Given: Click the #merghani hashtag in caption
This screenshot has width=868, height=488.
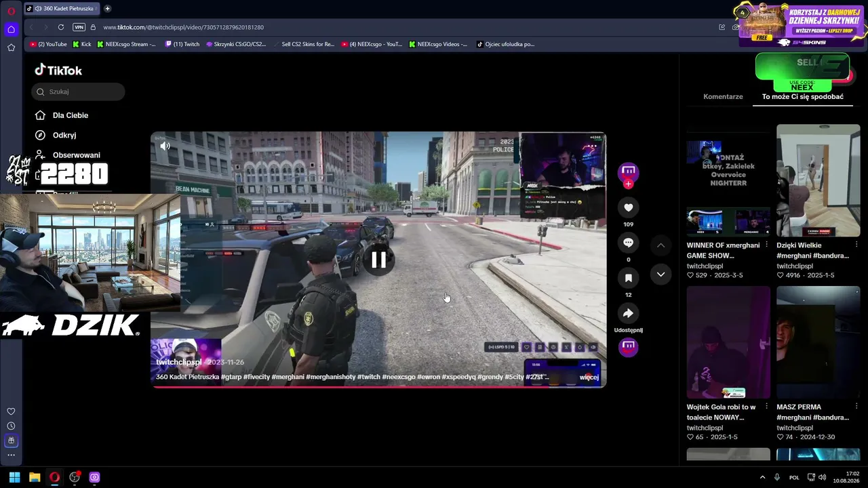Looking at the screenshot, I should click(x=287, y=377).
